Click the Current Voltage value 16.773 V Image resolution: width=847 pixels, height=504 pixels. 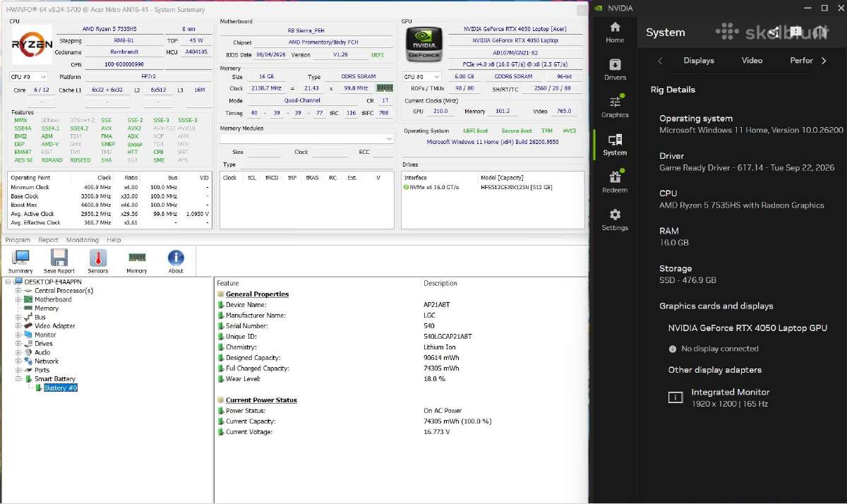(436, 432)
